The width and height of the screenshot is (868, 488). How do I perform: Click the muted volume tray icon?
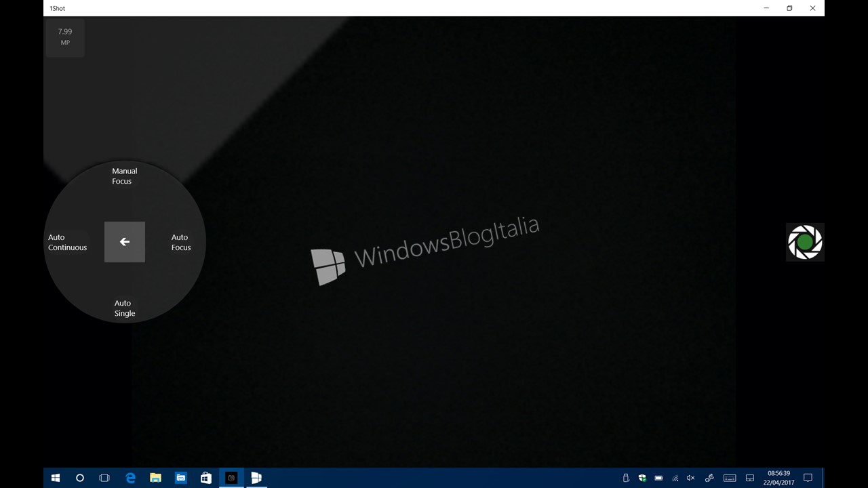[691, 478]
